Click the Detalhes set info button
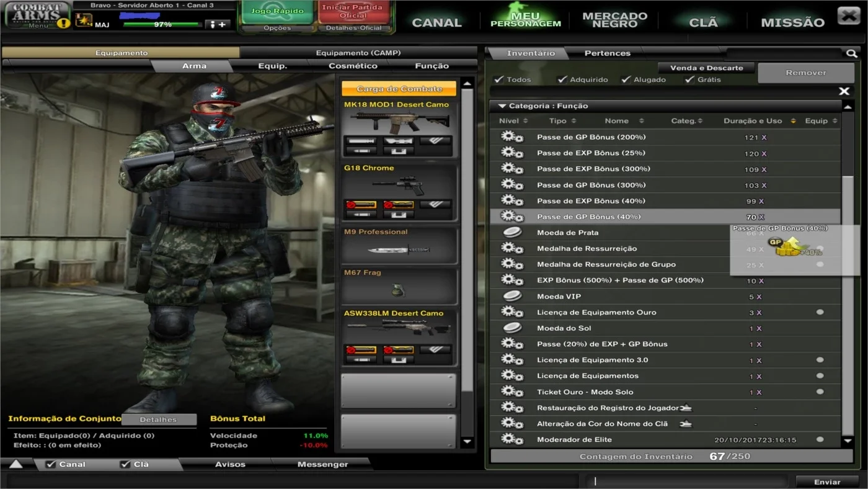This screenshot has width=868, height=489. pyautogui.click(x=158, y=419)
